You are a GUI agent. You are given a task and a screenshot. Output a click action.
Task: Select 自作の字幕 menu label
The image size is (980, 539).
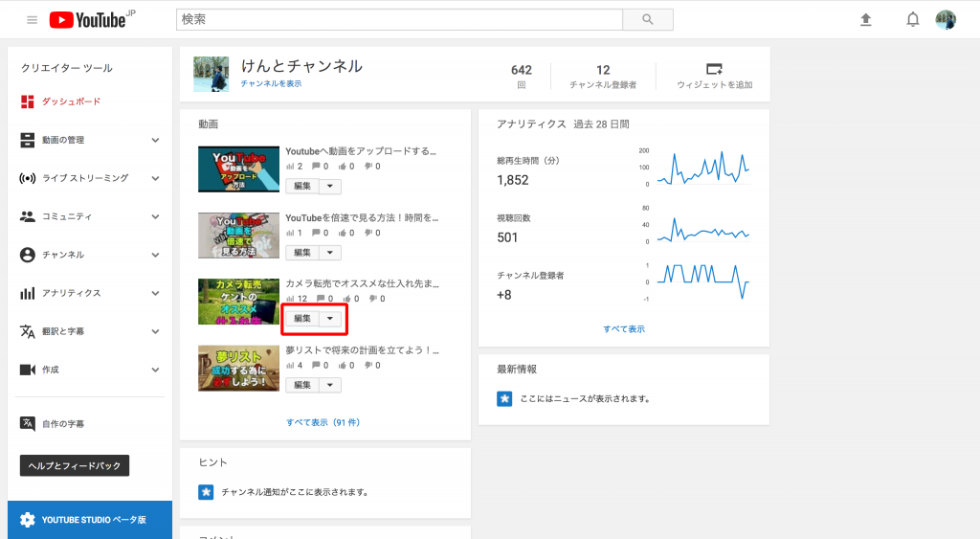pyautogui.click(x=63, y=424)
